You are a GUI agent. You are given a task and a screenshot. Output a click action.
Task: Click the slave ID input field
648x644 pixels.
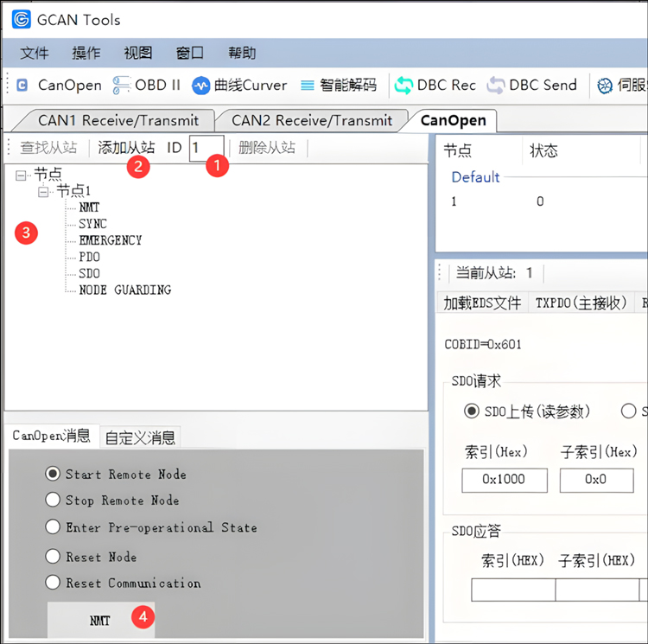pyautogui.click(x=206, y=147)
